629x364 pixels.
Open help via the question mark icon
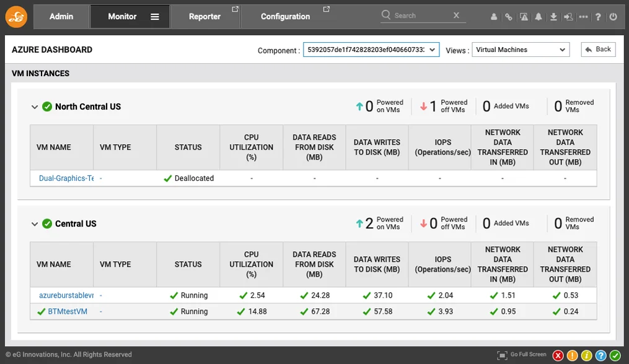pos(598,17)
